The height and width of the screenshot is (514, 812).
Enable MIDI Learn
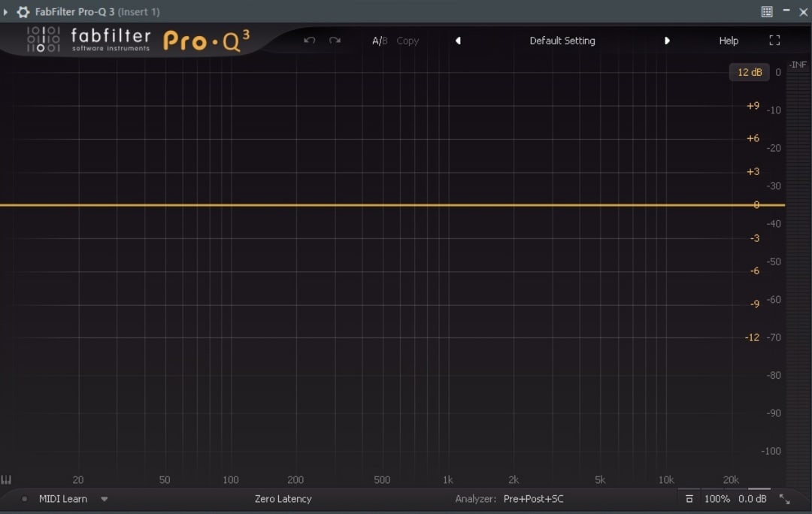point(63,499)
